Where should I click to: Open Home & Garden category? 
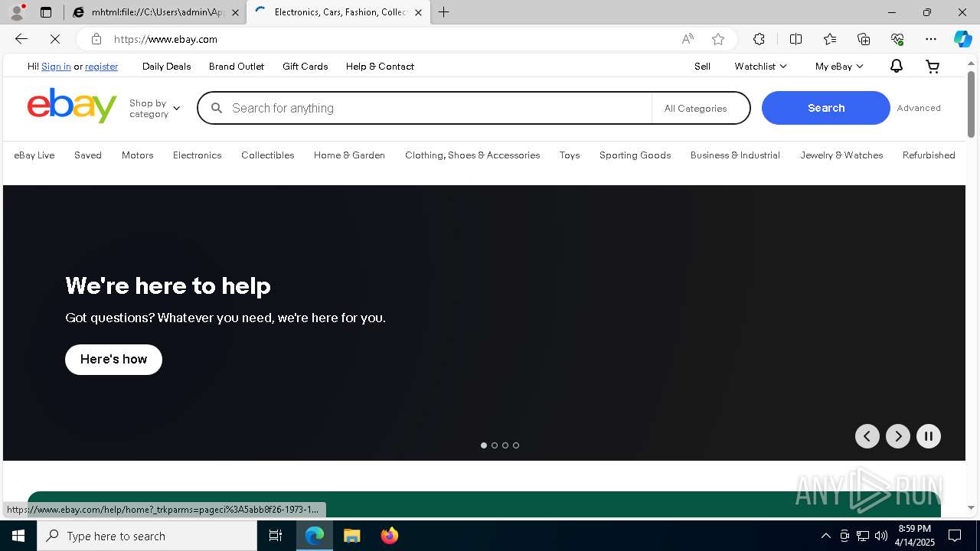[349, 155]
